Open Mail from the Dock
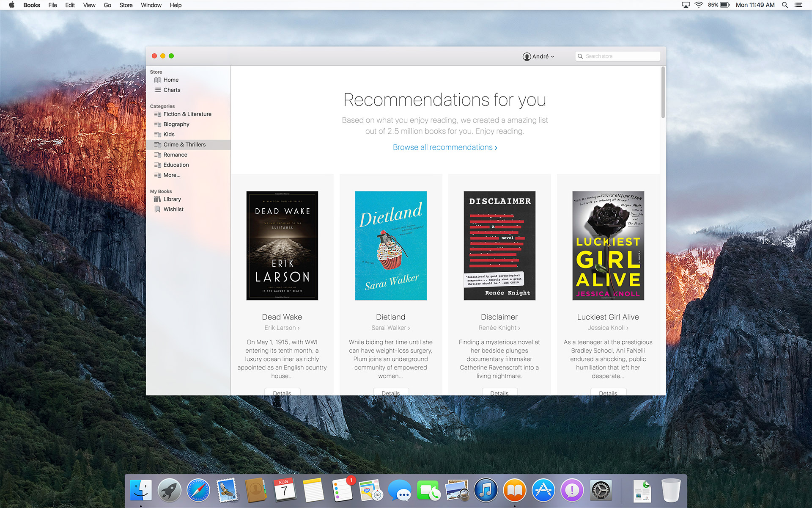Screen dimensions: 812x508 227,491
